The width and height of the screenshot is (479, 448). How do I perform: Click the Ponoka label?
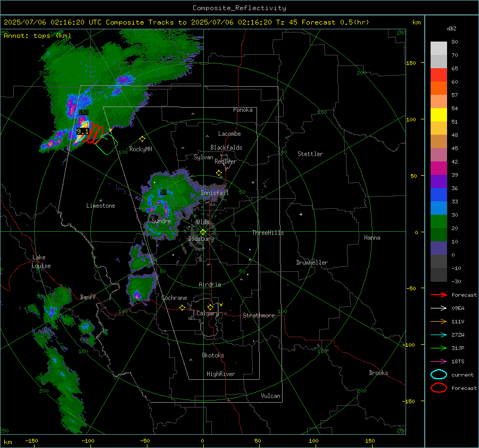click(243, 110)
